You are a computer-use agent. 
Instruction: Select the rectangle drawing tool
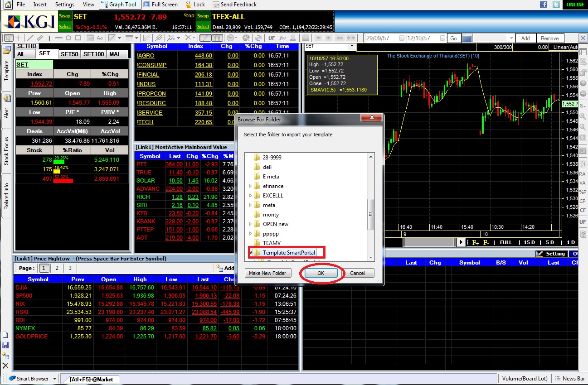(x=78, y=38)
